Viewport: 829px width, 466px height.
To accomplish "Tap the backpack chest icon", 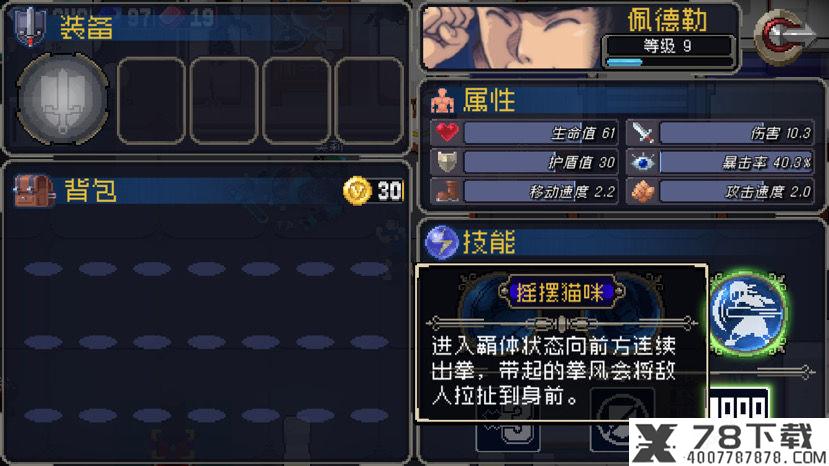I will (34, 190).
